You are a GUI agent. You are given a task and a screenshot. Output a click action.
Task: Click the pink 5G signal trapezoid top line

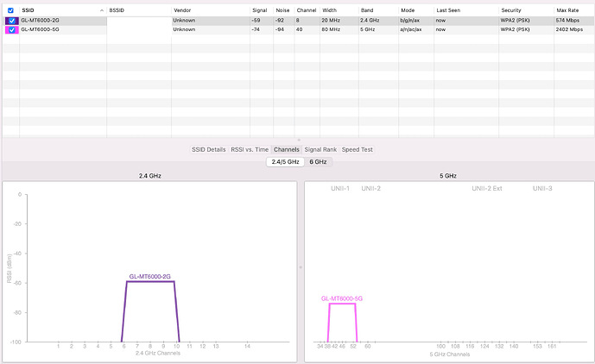342,304
